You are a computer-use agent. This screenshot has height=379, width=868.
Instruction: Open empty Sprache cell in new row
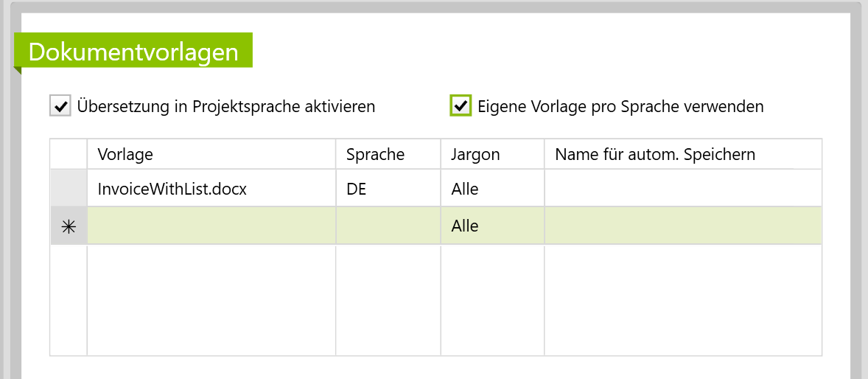tap(388, 226)
